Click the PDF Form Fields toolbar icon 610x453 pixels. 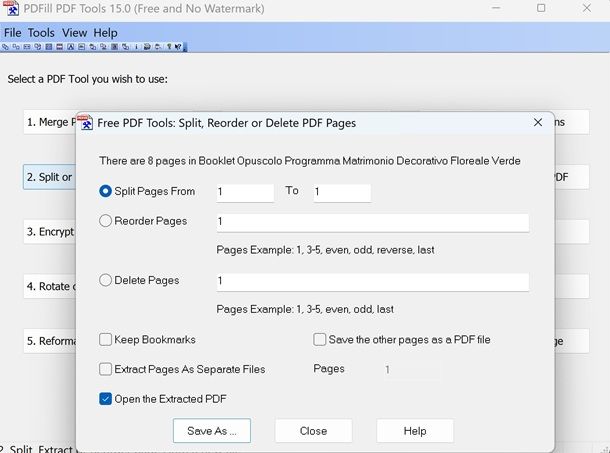point(114,47)
